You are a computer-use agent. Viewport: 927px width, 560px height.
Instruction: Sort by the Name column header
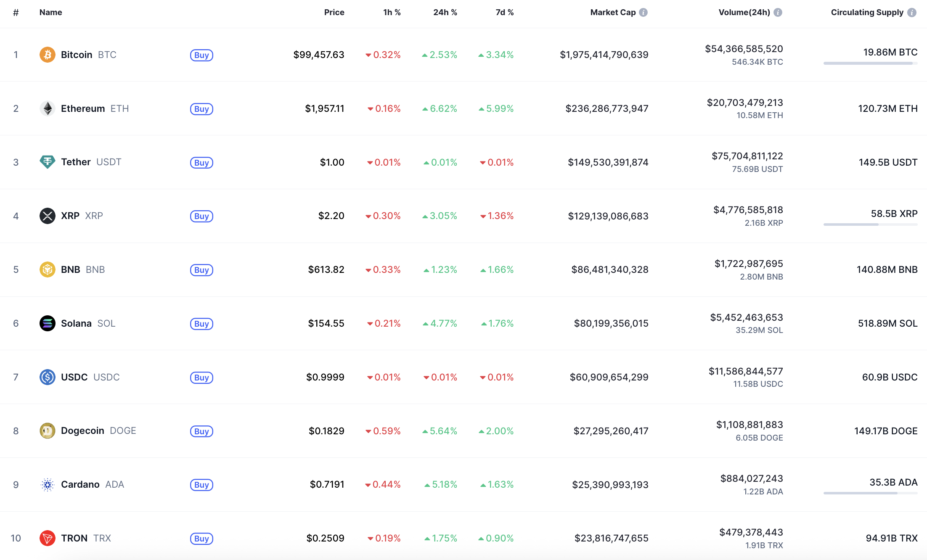50,13
